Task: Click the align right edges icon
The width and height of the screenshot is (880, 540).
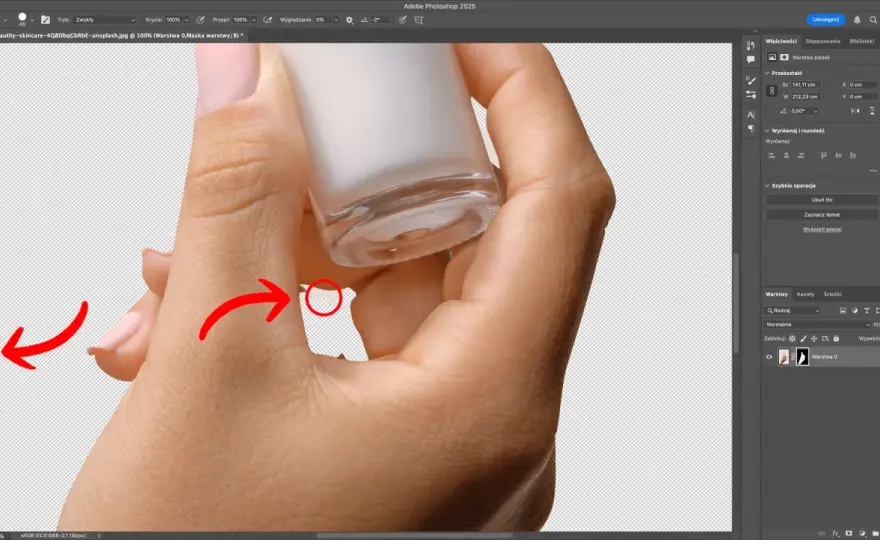Action: [x=801, y=155]
